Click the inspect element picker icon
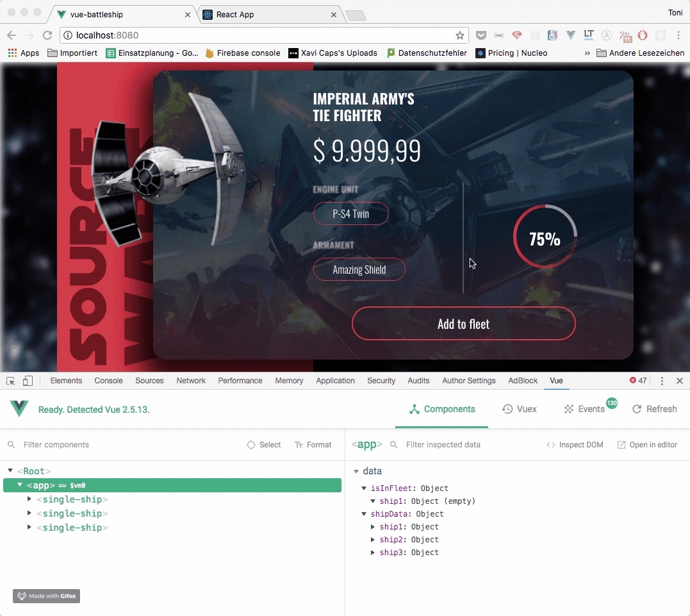The image size is (690, 616). click(11, 381)
